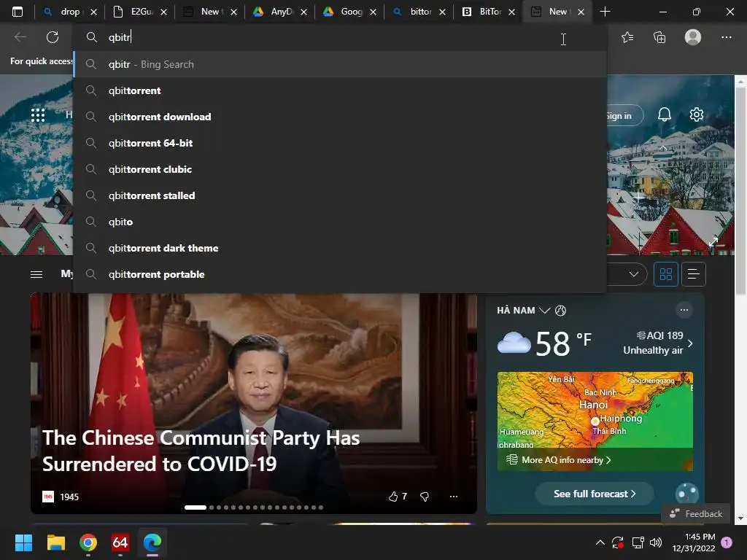The height and width of the screenshot is (560, 747).
Task: Open the AIDA64 taskbar icon
Action: pyautogui.click(x=120, y=542)
